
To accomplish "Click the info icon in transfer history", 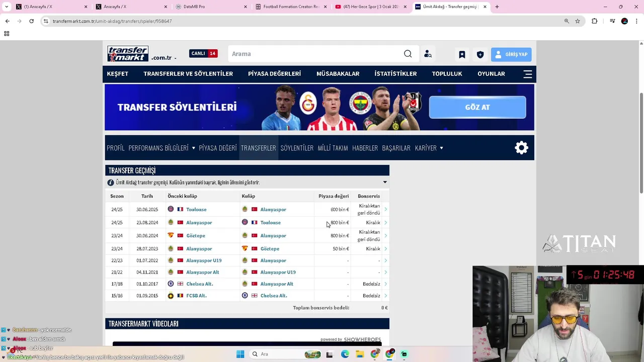I will click(x=110, y=183).
